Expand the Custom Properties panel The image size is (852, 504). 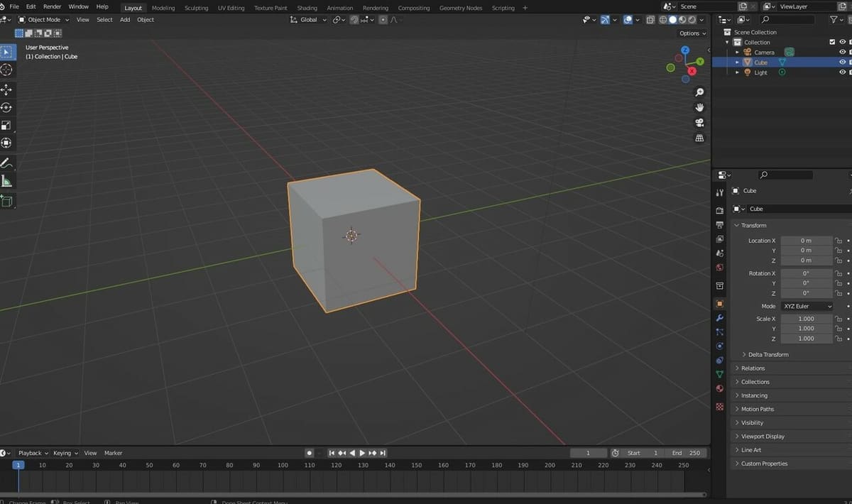coord(764,464)
